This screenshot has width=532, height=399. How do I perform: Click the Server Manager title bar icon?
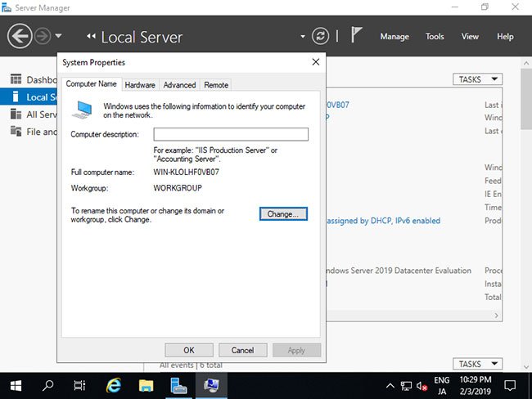(7, 7)
